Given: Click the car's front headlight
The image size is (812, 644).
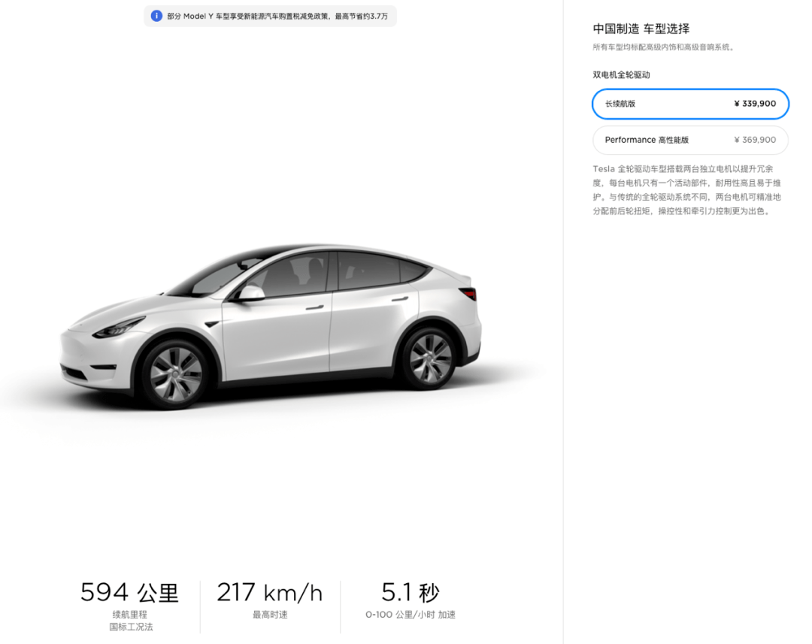Looking at the screenshot, I should click(118, 327).
